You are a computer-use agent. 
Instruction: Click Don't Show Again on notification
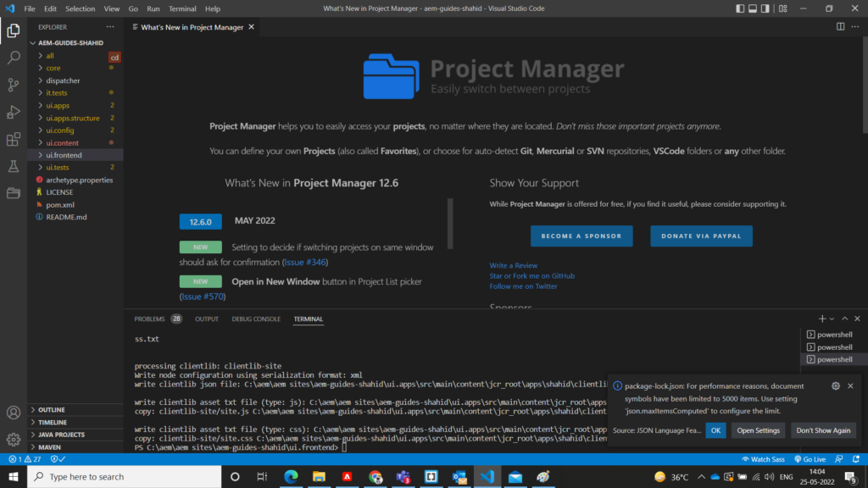[823, 430]
